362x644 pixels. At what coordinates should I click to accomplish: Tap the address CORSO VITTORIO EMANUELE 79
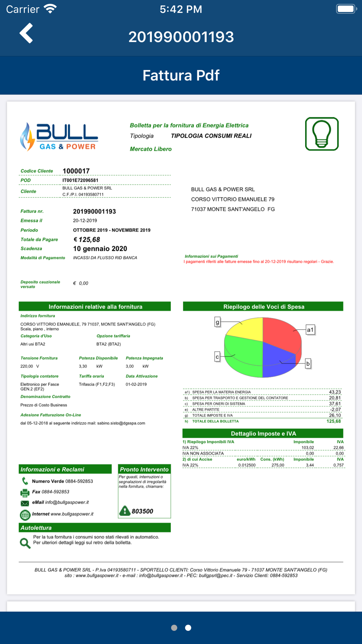[x=233, y=199]
